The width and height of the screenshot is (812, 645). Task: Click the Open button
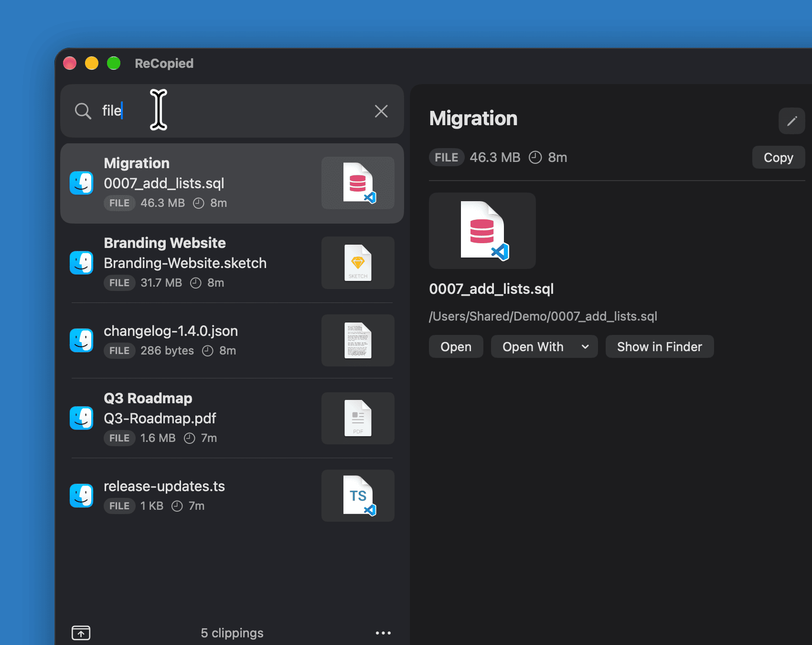pyautogui.click(x=456, y=346)
